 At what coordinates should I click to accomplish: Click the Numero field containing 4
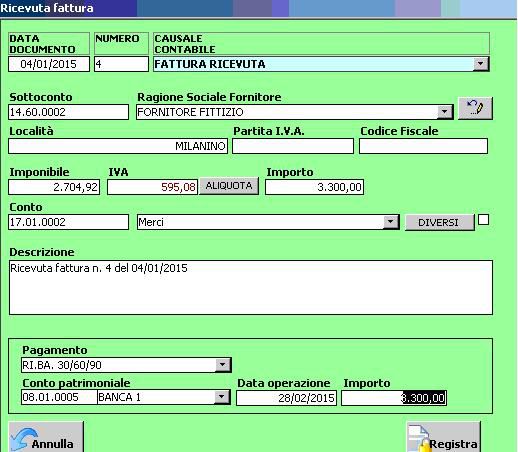(x=121, y=64)
